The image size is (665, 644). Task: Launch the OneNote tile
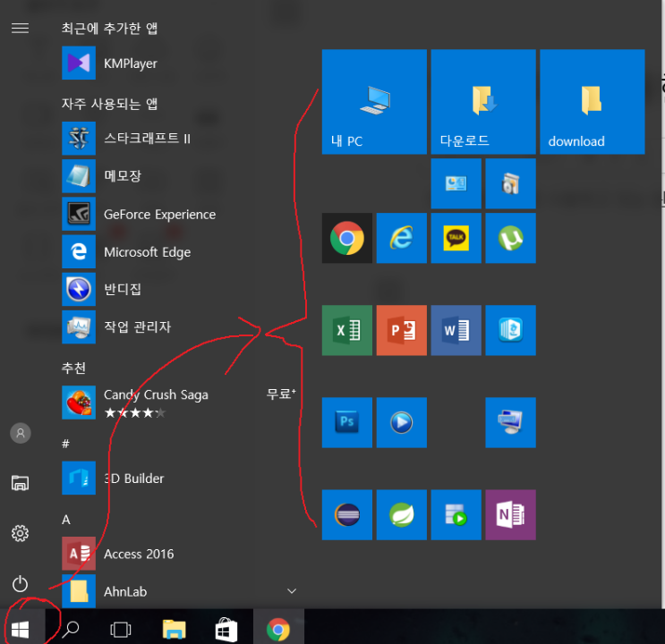click(511, 514)
